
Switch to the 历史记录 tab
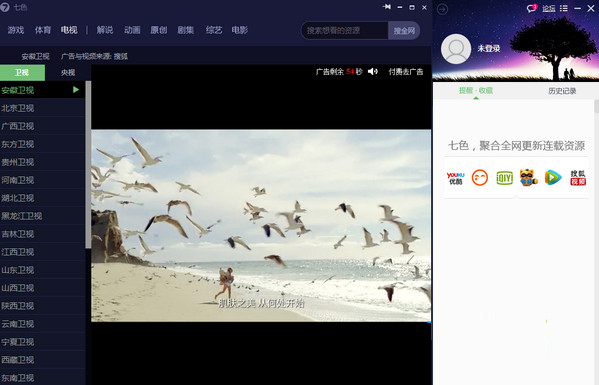click(x=562, y=91)
